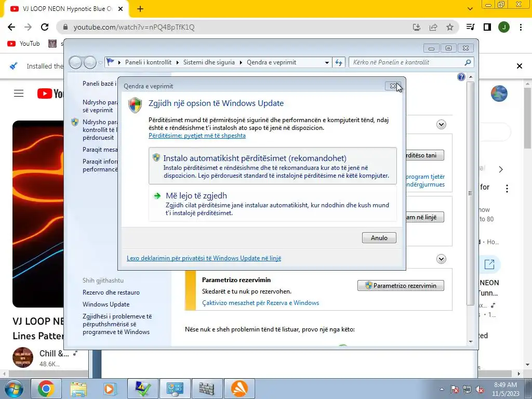Screen dimensions: 532x399
Task: Click the muted volume tray icon
Action: pyautogui.click(x=480, y=389)
